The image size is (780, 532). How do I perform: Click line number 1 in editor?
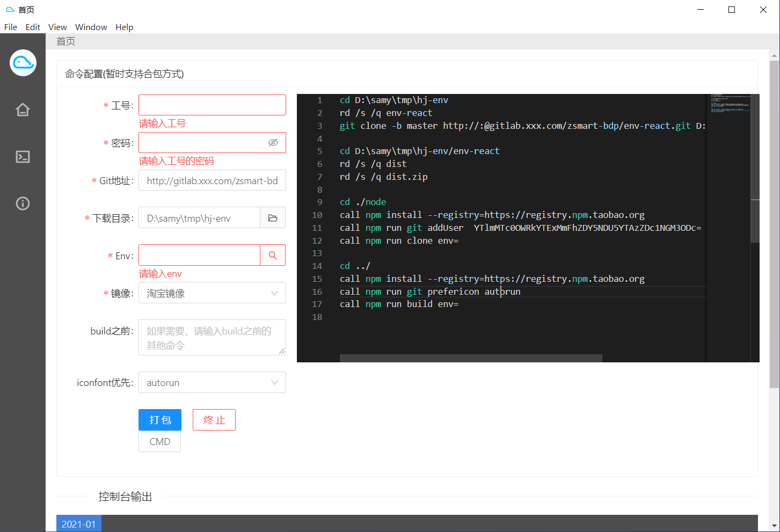coord(319,100)
